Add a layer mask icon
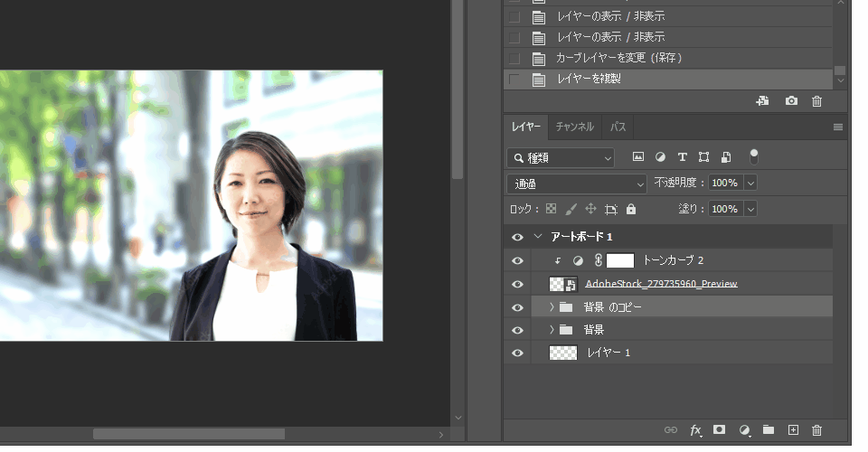This screenshot has width=868, height=452. coord(719,429)
